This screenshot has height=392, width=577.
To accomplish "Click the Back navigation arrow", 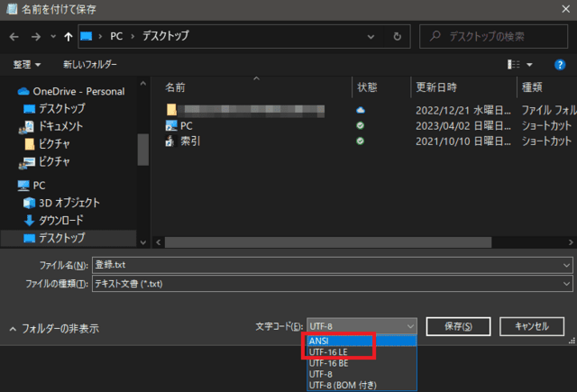I will point(14,38).
